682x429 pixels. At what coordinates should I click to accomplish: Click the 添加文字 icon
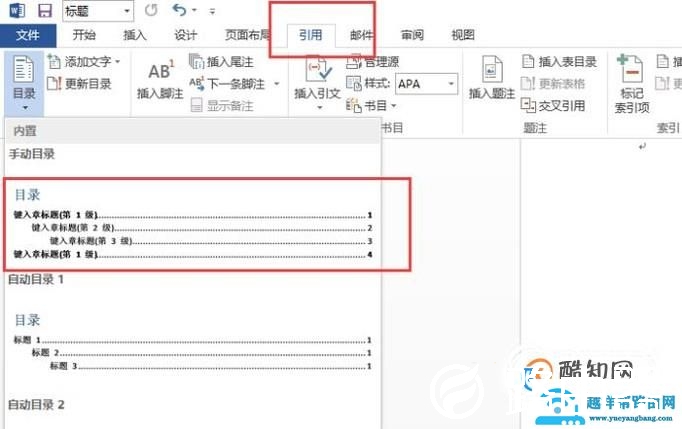click(54, 62)
